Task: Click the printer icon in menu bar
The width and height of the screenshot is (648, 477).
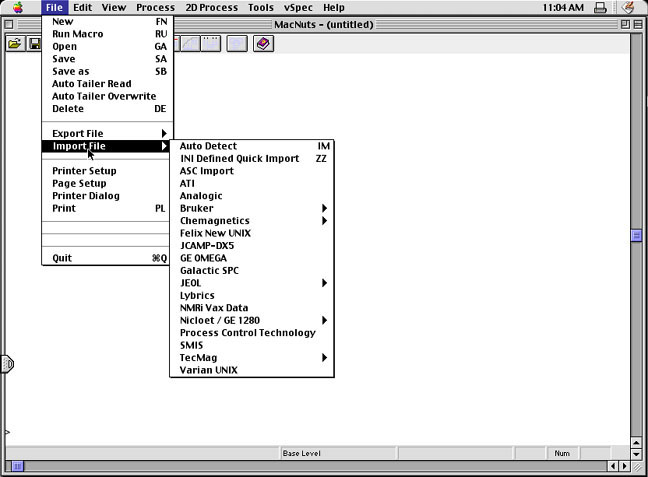Action: pyautogui.click(x=600, y=7)
